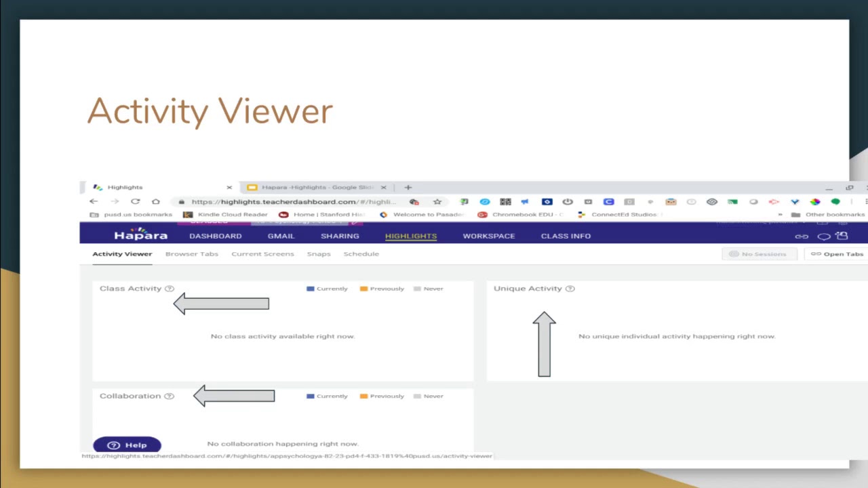This screenshot has width=868, height=488.
Task: Open Welcome to Pasadena bookmark
Action: 422,215
